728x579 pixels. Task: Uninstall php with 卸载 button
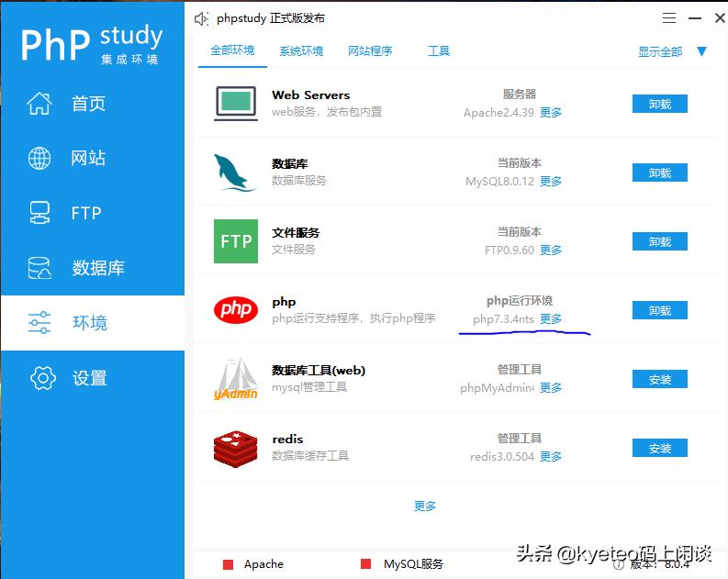pos(660,310)
